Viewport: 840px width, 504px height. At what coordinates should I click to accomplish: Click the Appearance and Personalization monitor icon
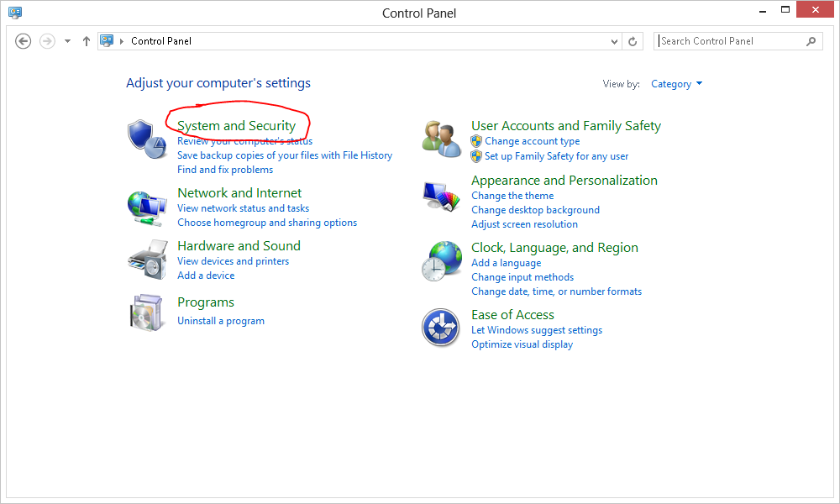(442, 195)
